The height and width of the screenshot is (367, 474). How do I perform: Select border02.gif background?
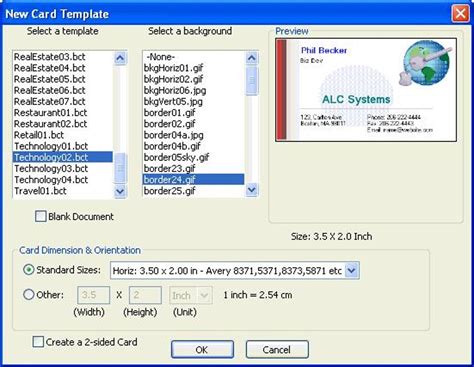point(193,124)
